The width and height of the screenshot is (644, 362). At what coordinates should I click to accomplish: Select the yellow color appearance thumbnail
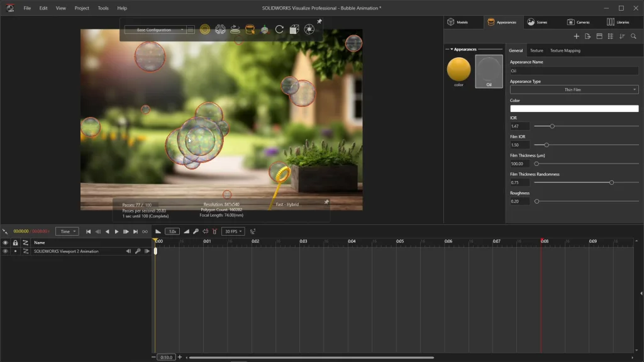[458, 69]
